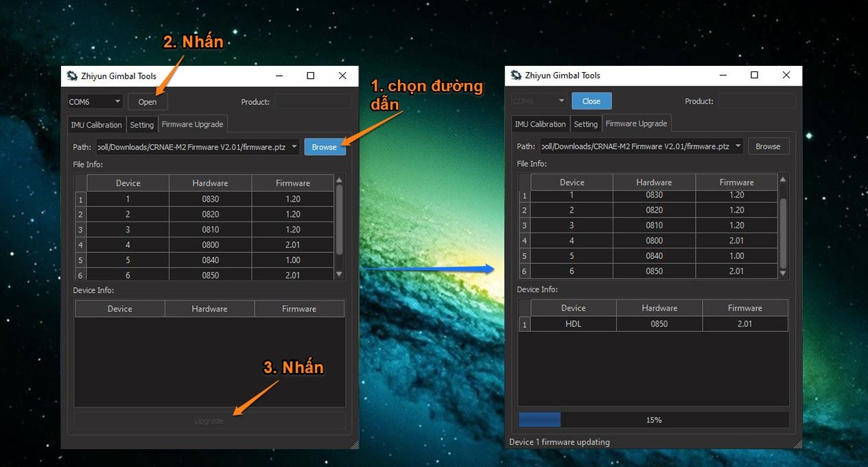
Task: Minimize the window that shows the Open button
Action: (x=279, y=75)
